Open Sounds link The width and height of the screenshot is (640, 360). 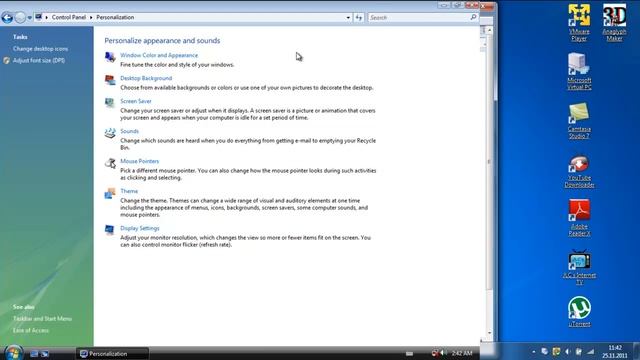[129, 131]
